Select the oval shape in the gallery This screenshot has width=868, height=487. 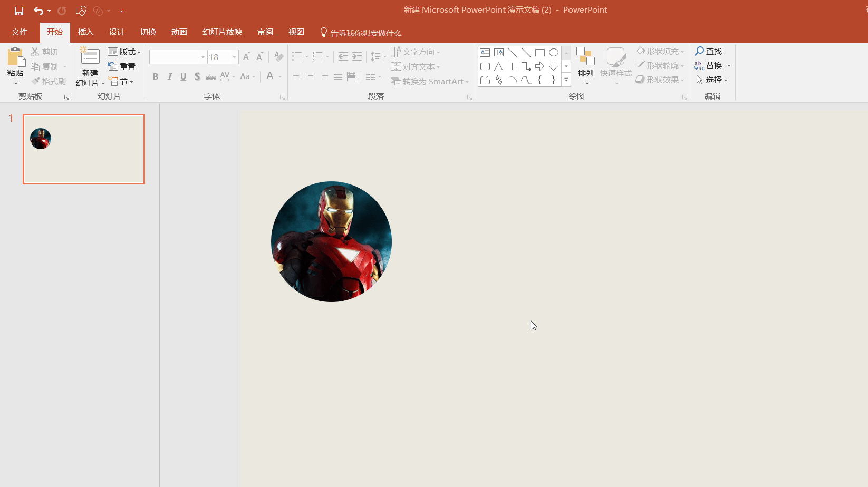pos(554,53)
